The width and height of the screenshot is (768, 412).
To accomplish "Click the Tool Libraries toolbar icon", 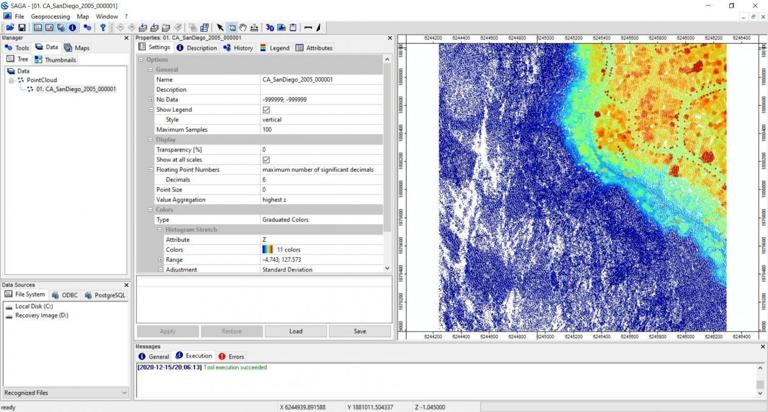I will (x=87, y=28).
